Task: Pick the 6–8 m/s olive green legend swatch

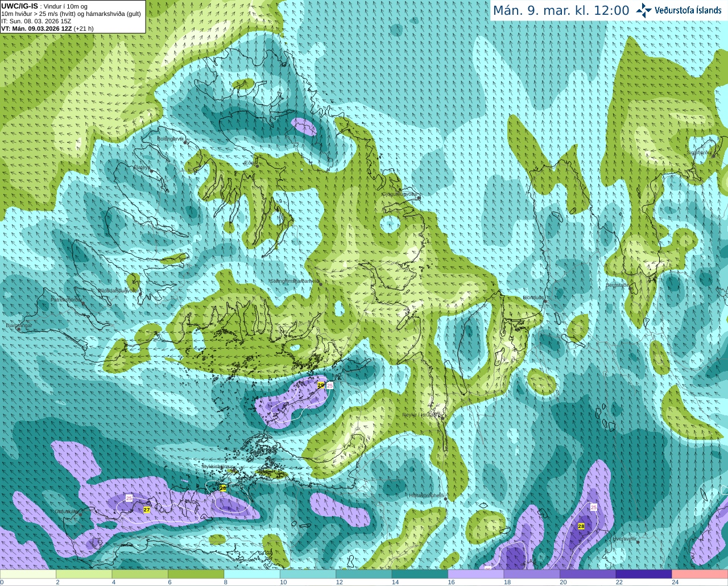Action: [196, 574]
